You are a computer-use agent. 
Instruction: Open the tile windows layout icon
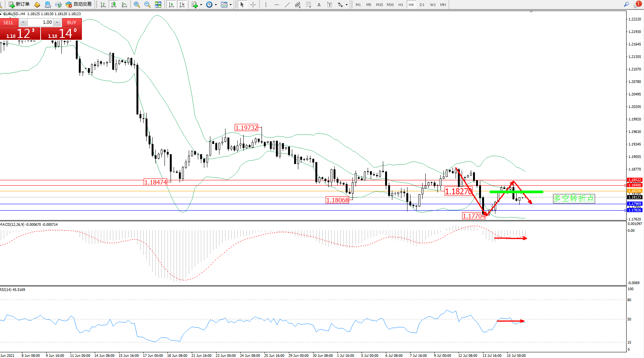click(158, 5)
